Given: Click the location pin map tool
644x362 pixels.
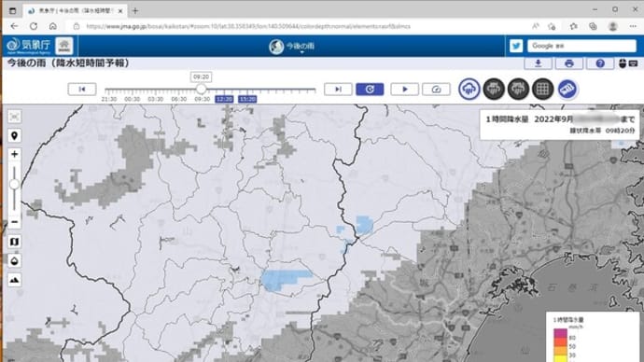Looking at the screenshot, I should click(x=14, y=135).
